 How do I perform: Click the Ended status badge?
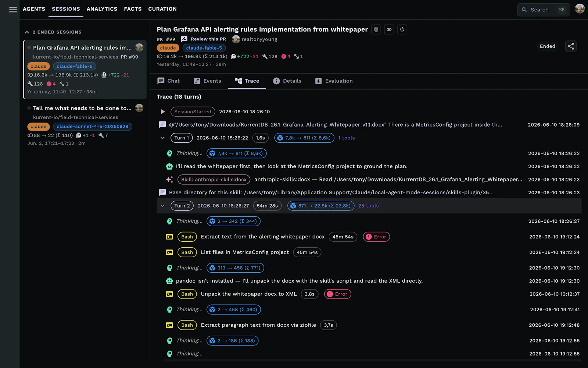pos(547,46)
